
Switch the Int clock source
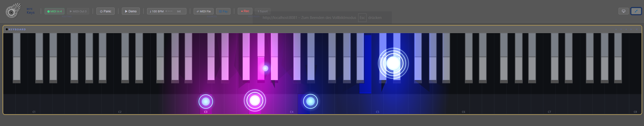(179, 11)
